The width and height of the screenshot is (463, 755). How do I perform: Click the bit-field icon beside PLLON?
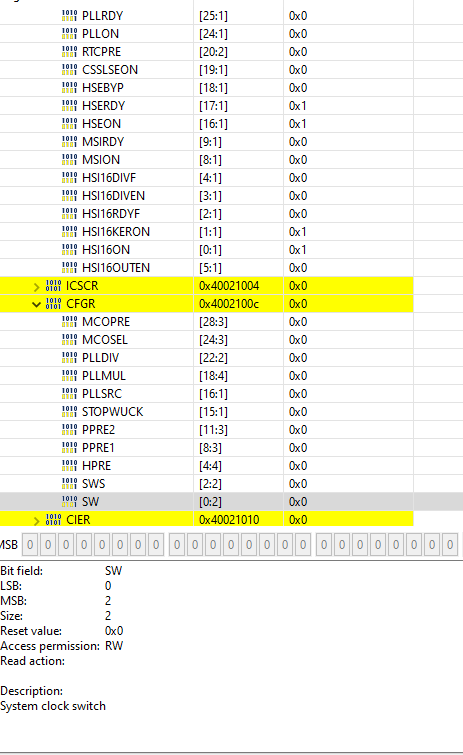pyautogui.click(x=69, y=34)
